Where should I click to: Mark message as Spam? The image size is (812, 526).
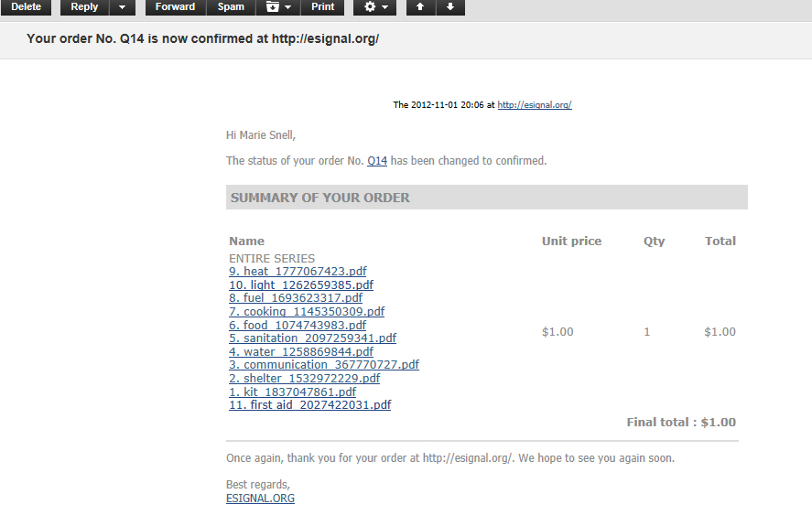pos(231,7)
